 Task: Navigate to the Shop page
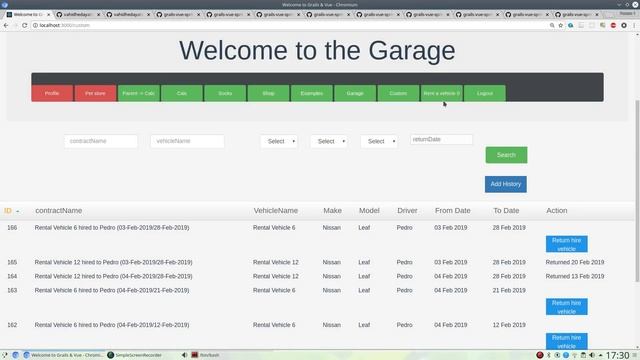coord(269,93)
